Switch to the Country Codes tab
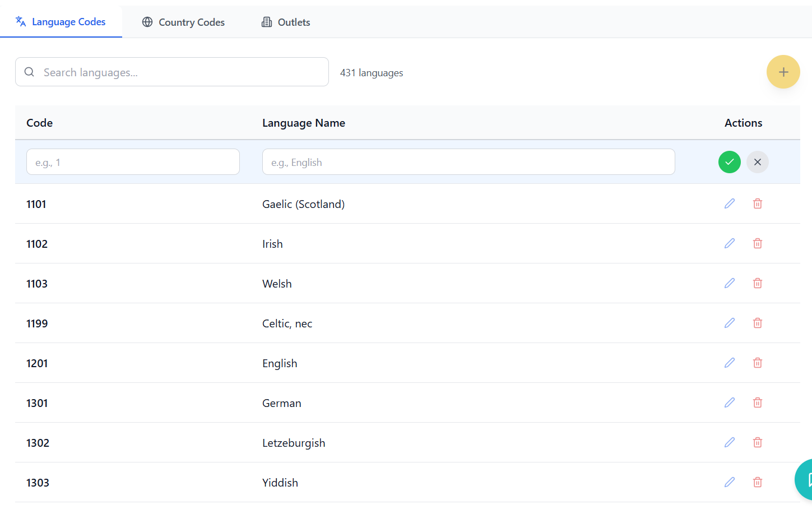812x509 pixels. [183, 22]
